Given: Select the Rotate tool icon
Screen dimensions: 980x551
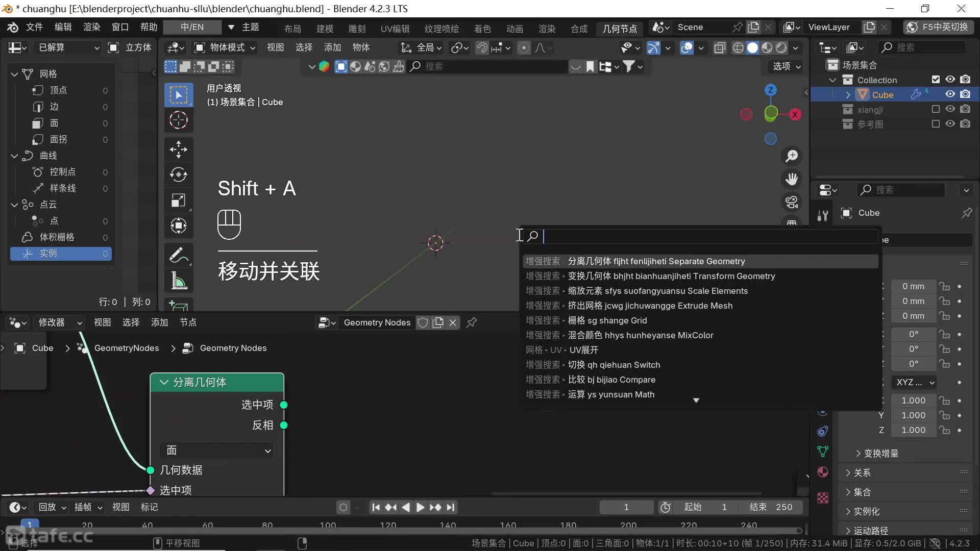Looking at the screenshot, I should [x=178, y=174].
